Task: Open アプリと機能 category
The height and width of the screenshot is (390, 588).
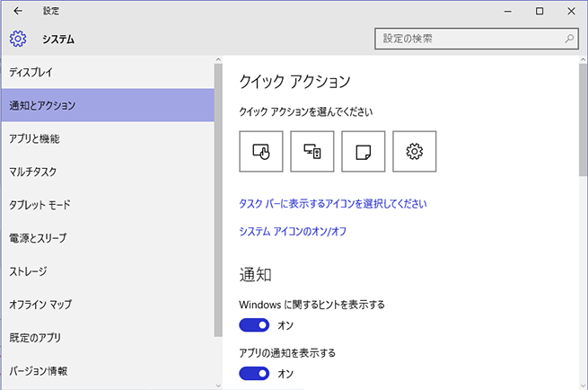Action: 108,138
